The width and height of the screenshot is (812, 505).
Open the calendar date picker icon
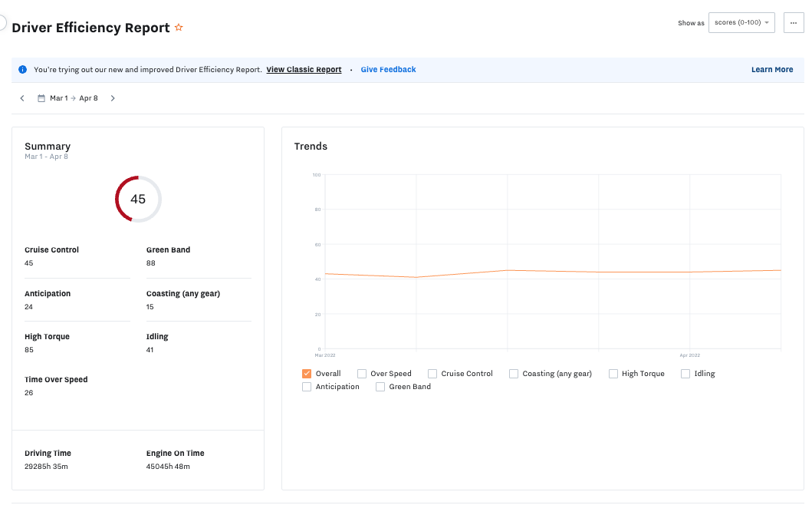41,98
